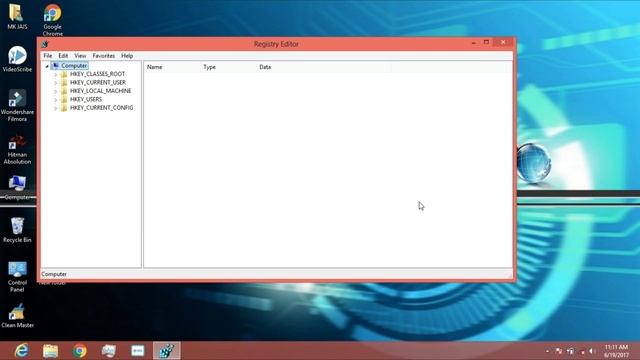This screenshot has width=640, height=360.
Task: Open Wondershare Filmora desktop shortcut
Action: tap(17, 106)
